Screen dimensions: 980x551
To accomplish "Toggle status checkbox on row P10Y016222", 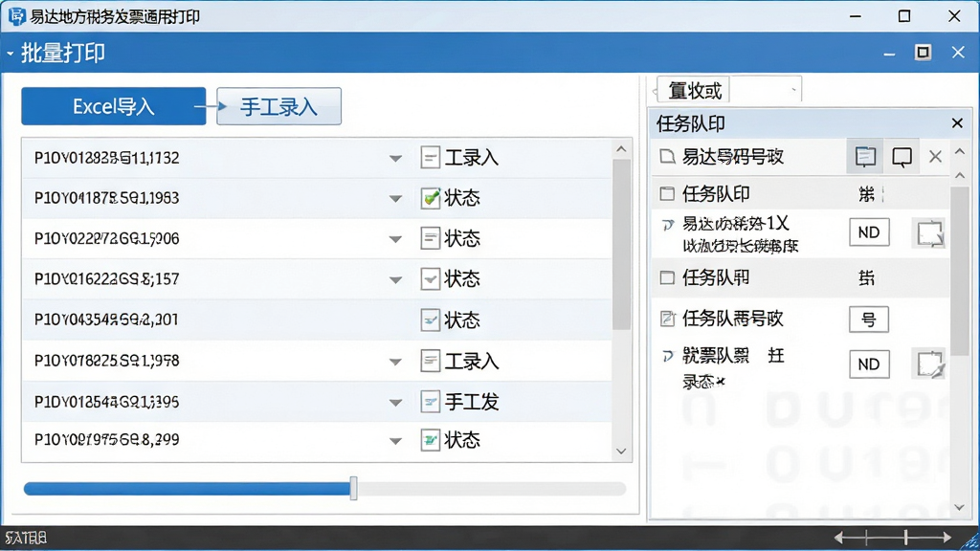I will coord(430,278).
